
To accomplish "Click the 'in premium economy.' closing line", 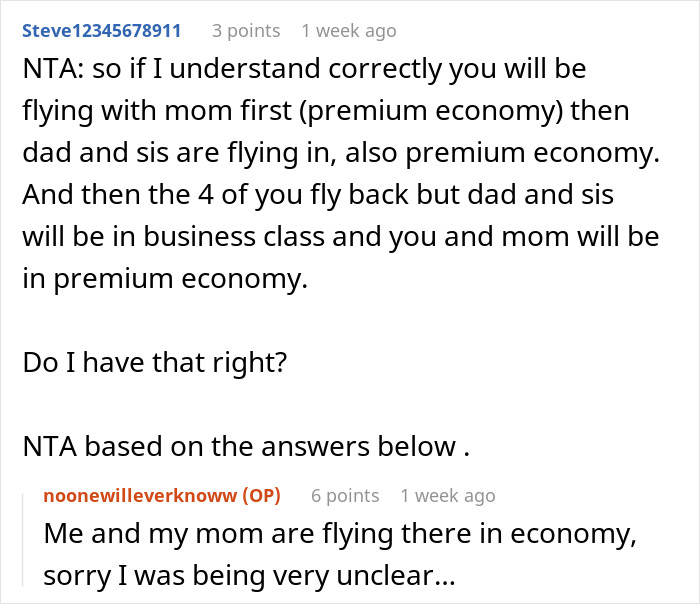I will 165,279.
